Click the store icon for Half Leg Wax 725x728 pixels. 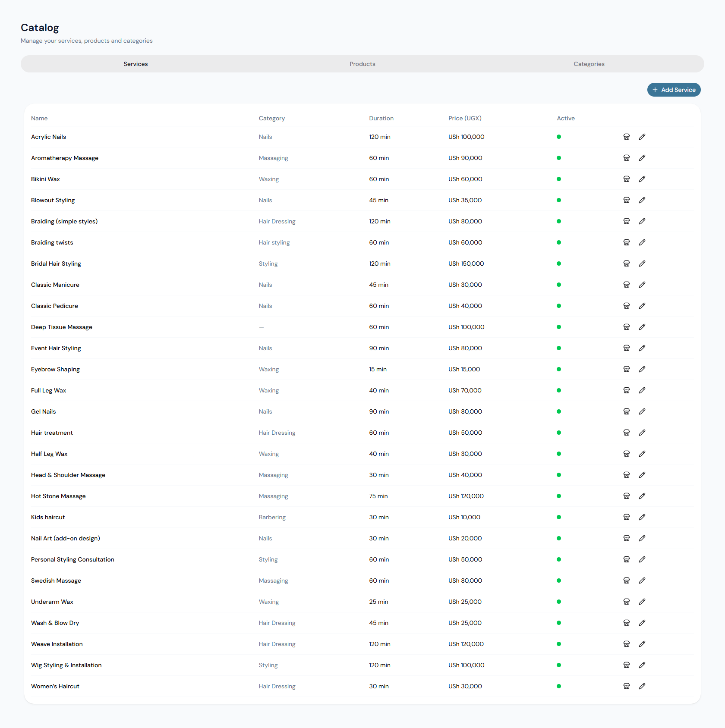(x=627, y=454)
